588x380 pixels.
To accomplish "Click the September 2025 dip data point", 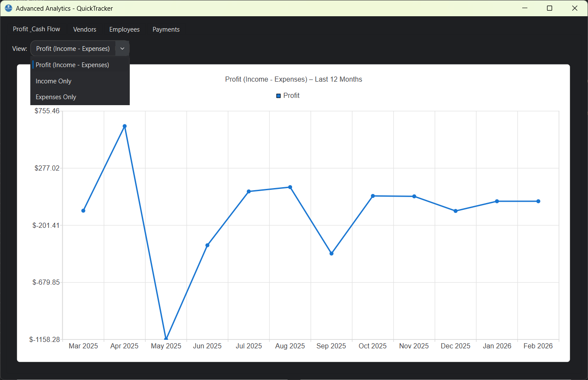I will [331, 253].
